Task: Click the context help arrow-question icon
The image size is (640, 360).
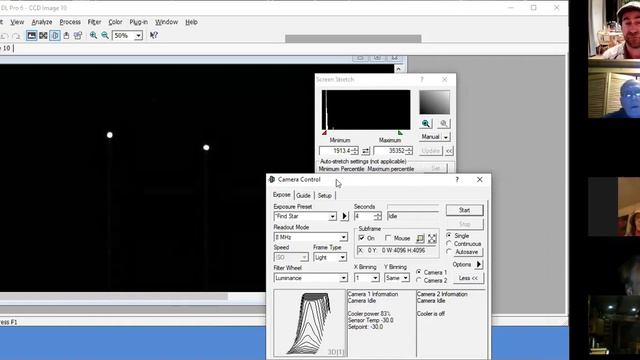Action: (x=153, y=36)
